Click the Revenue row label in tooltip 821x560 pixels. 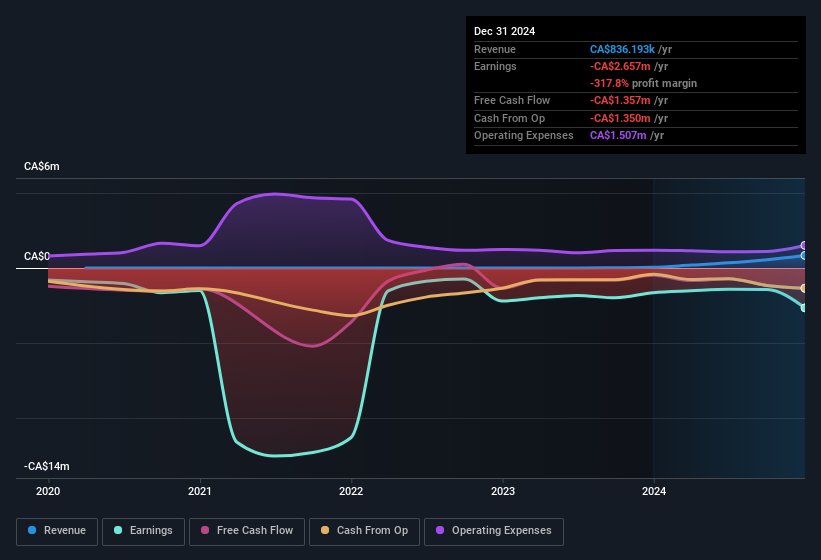point(495,49)
